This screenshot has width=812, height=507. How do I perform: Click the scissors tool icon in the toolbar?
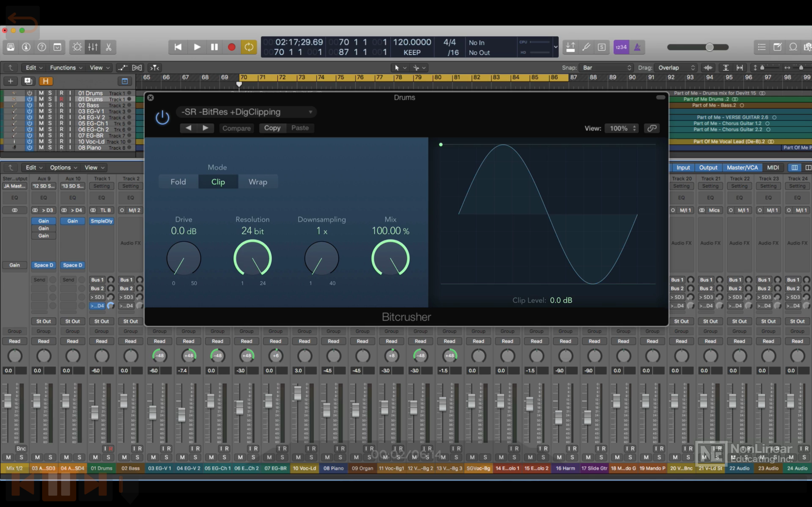pos(108,47)
